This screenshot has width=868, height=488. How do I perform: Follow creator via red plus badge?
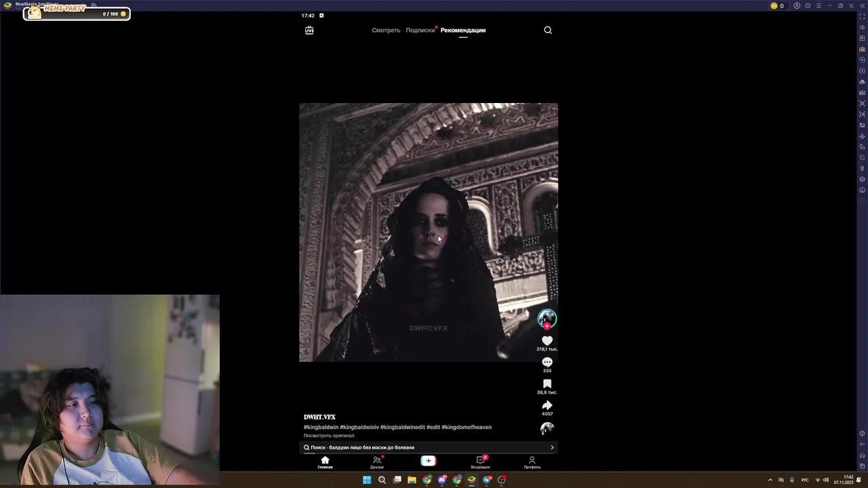point(547,326)
